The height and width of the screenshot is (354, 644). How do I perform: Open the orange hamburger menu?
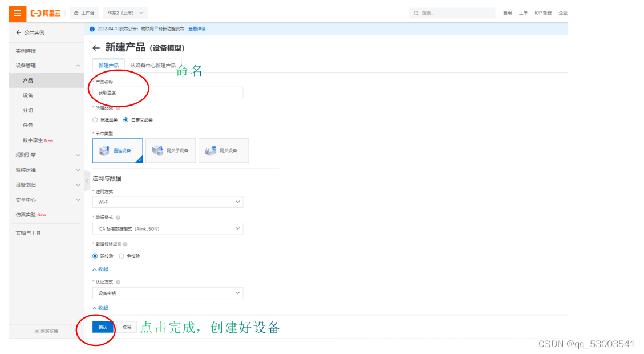click(17, 13)
